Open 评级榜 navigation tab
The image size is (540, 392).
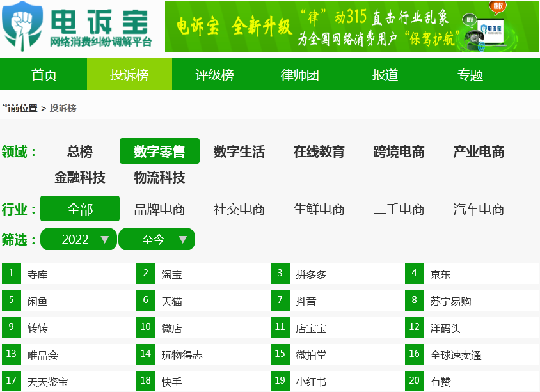214,74
